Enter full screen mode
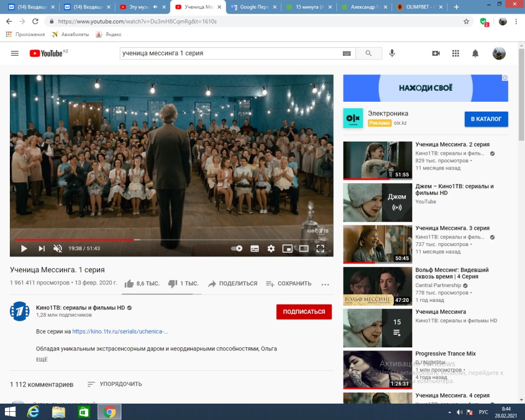The image size is (525, 420). [320, 248]
